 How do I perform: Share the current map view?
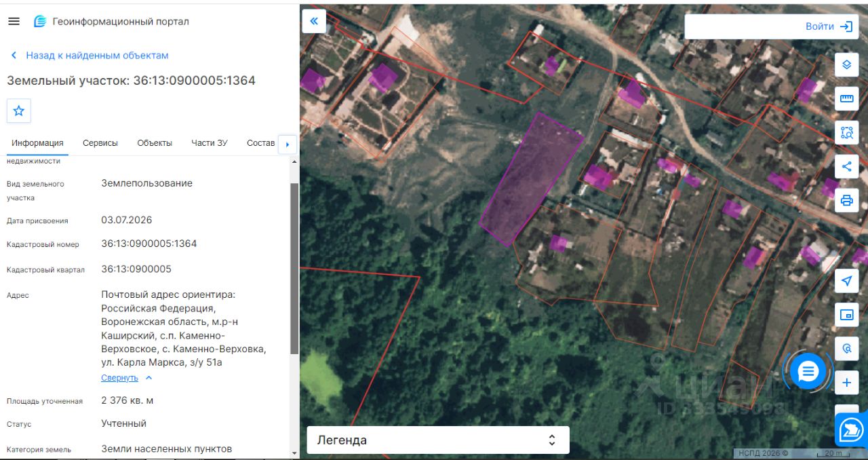(x=846, y=166)
